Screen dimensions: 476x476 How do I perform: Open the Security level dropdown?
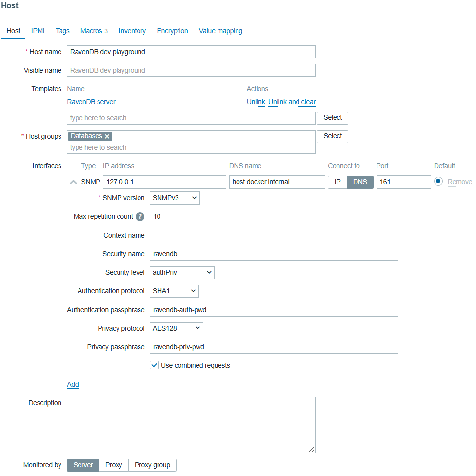point(182,273)
